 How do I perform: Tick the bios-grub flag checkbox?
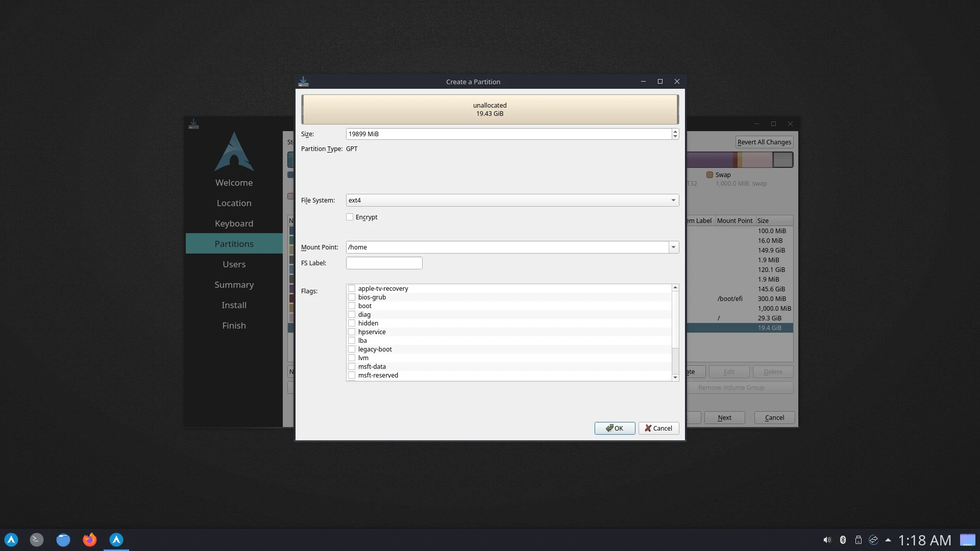click(x=352, y=297)
